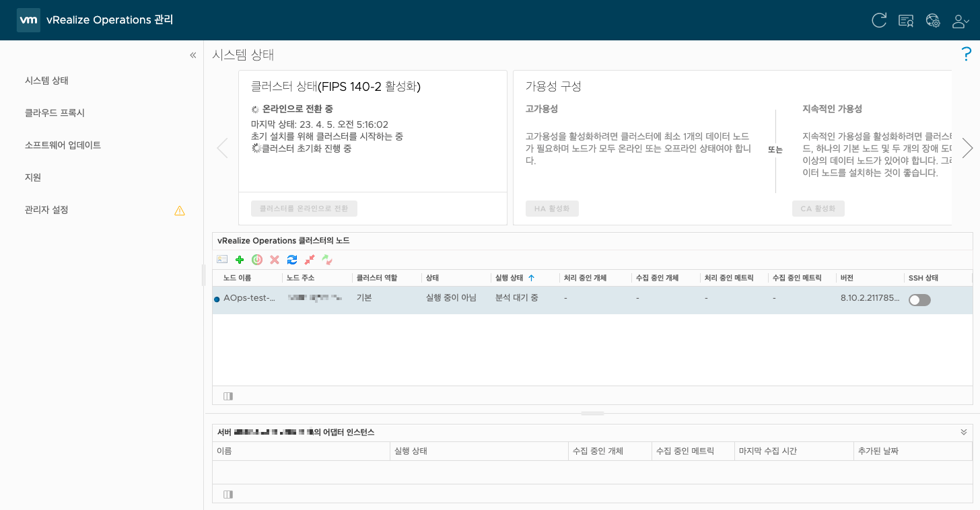Image resolution: width=980 pixels, height=510 pixels.
Task: Click the 처리 중인 개체 column header
Action: (x=596, y=278)
